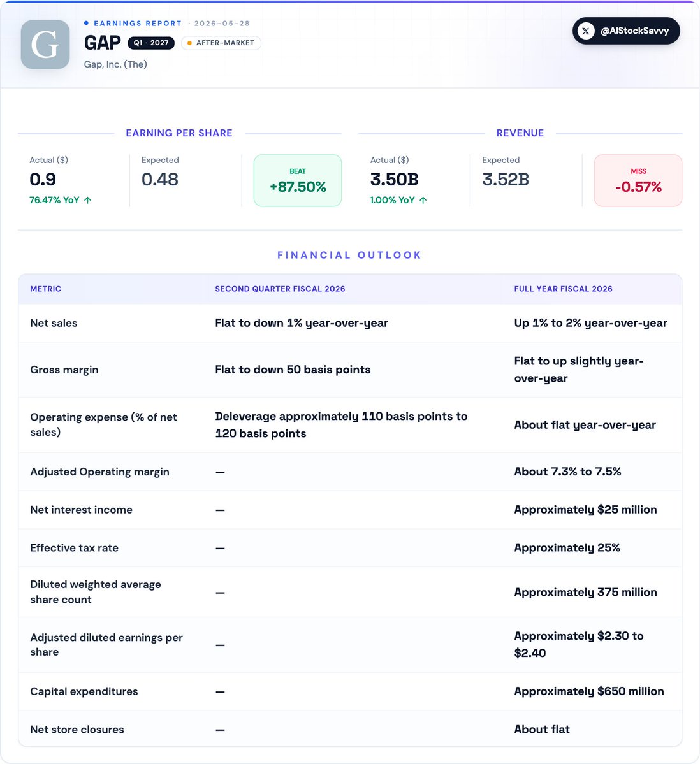Viewport: 700px width, 764px height.
Task: Click the Adjusted Operating margin second-quarter dash
Action: (x=221, y=472)
